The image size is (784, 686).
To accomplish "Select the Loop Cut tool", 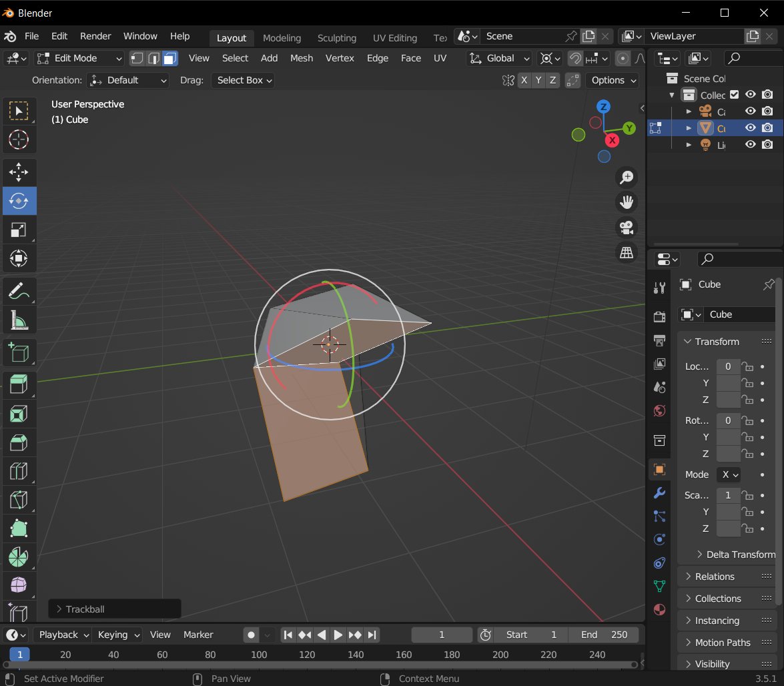I will click(19, 471).
